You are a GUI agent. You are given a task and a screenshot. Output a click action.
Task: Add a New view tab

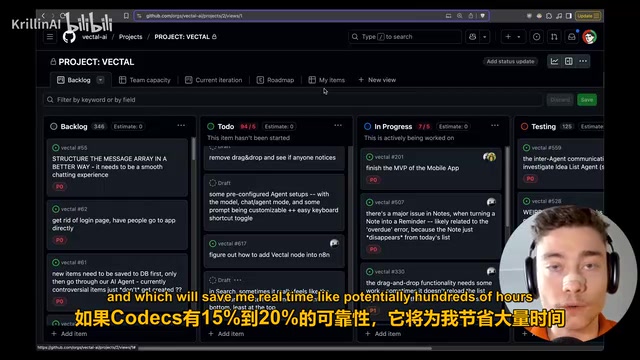[377, 80]
